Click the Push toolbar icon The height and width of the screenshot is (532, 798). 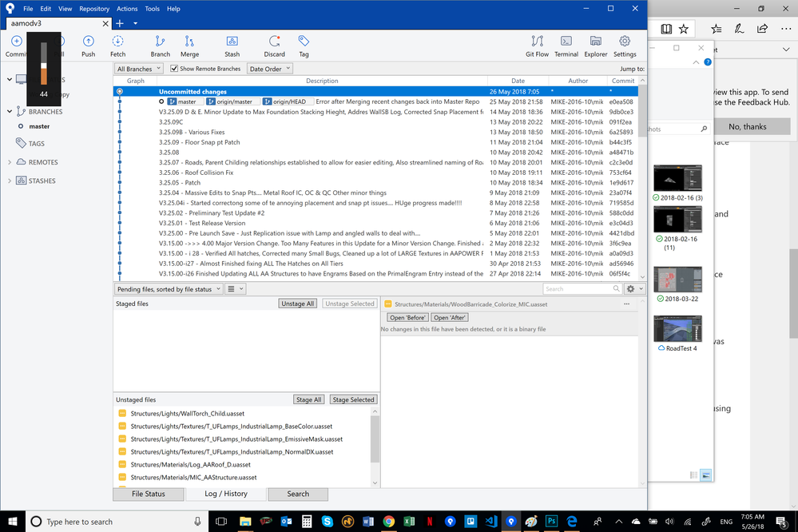(88, 42)
